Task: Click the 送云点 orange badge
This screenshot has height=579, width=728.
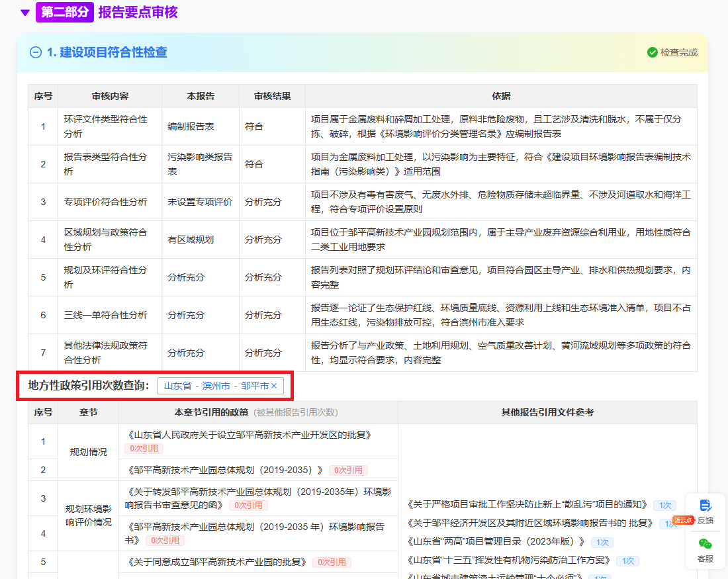Action: coord(683,520)
